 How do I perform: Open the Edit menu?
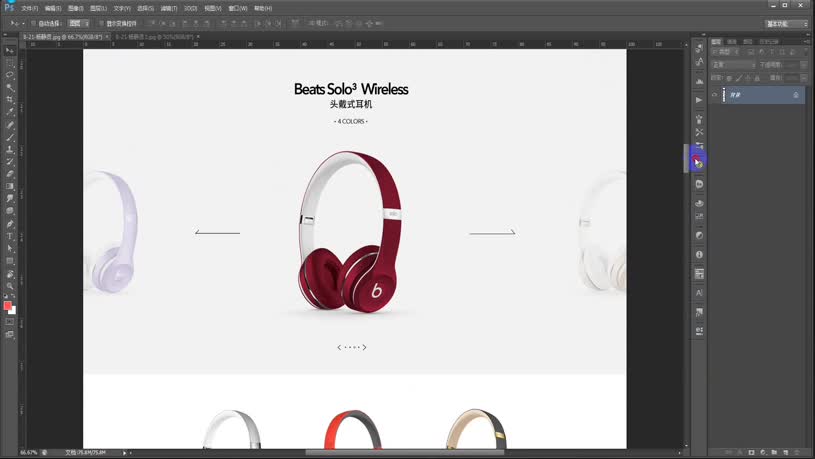[x=52, y=8]
